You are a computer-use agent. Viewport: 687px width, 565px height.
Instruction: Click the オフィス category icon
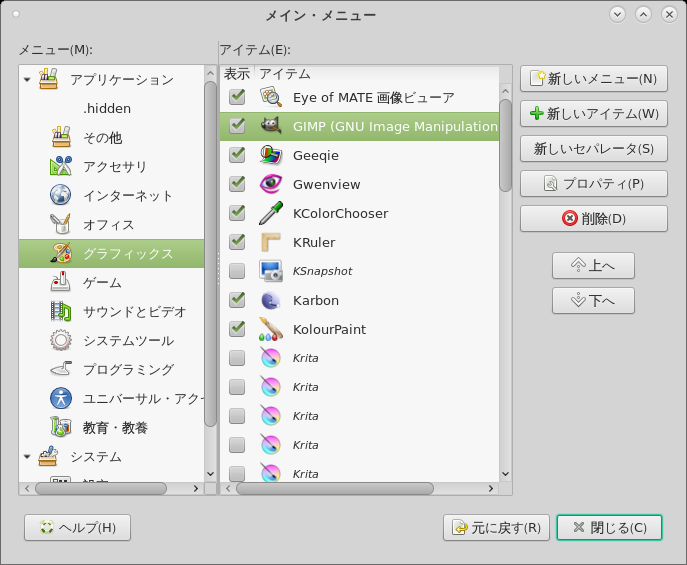[x=61, y=224]
